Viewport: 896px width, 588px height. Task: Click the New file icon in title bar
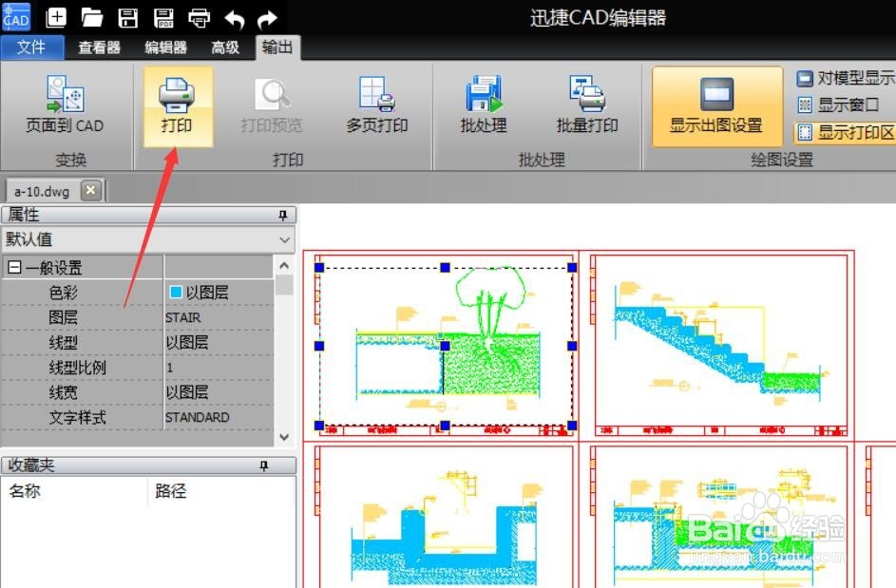[55, 18]
